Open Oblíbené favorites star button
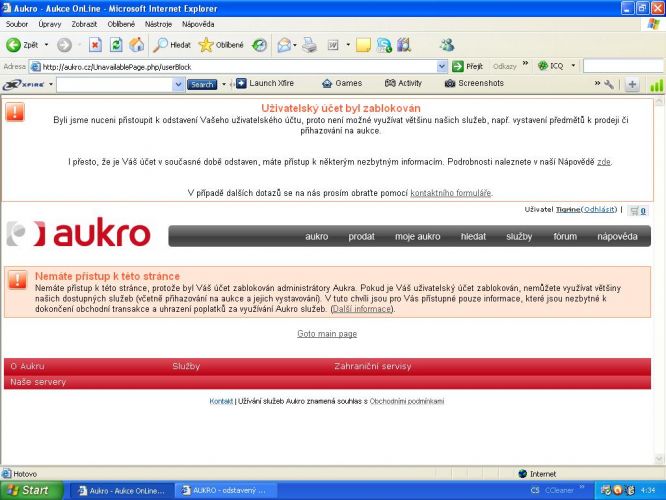Screen dimensions: 666x500 221,45
